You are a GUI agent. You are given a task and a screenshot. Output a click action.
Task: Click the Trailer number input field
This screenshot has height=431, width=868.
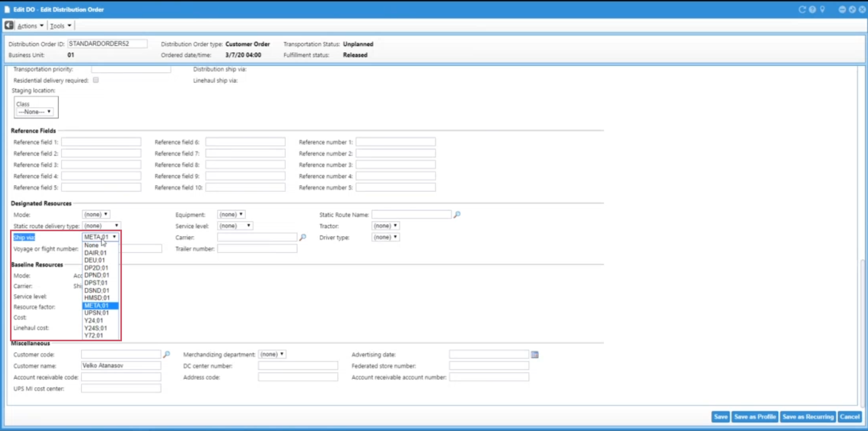click(x=257, y=249)
